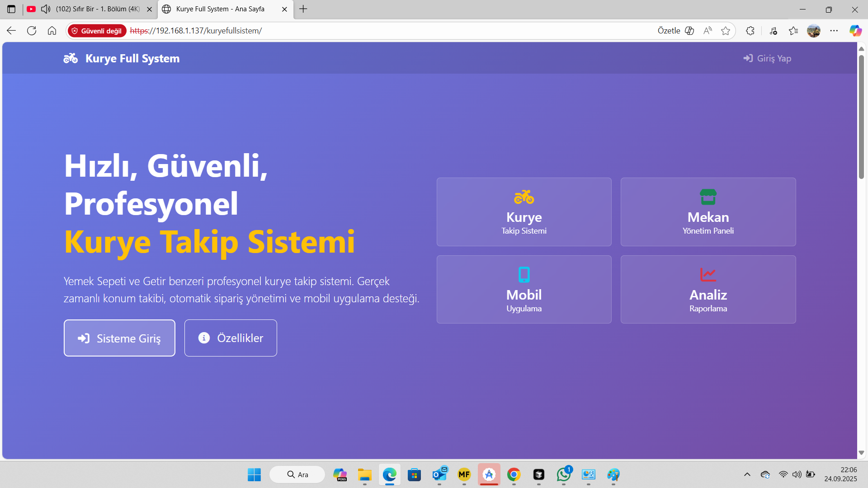Click the Mobil Uygulama phone icon
Image resolution: width=868 pixels, height=488 pixels.
[524, 274]
